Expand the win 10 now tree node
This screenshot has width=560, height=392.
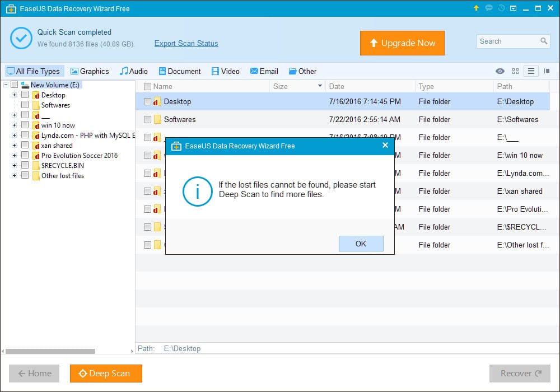coord(15,125)
